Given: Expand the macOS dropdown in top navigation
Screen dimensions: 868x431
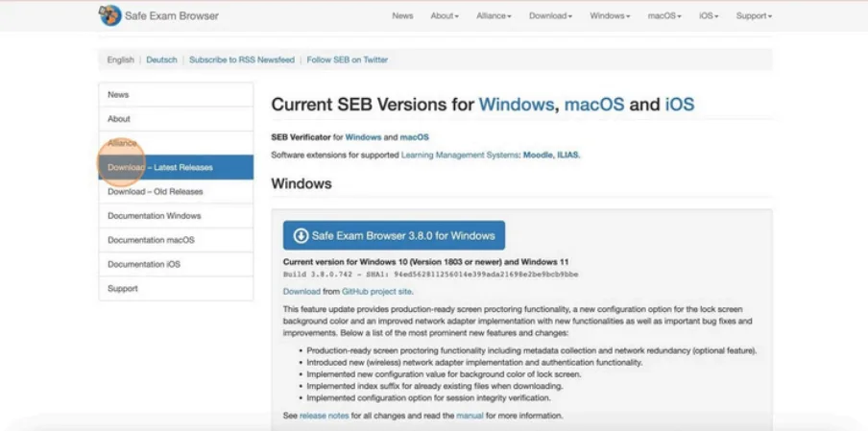Looking at the screenshot, I should click(x=664, y=16).
